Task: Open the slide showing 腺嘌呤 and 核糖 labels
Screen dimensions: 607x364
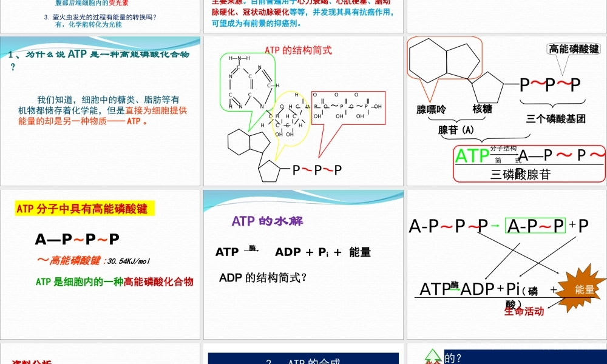Action: tap(507, 111)
